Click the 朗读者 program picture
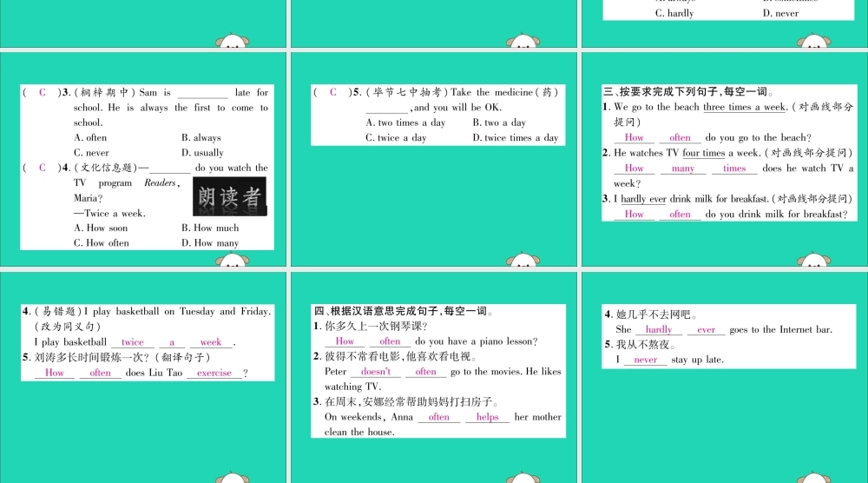This screenshot has width=868, height=483. (x=230, y=196)
